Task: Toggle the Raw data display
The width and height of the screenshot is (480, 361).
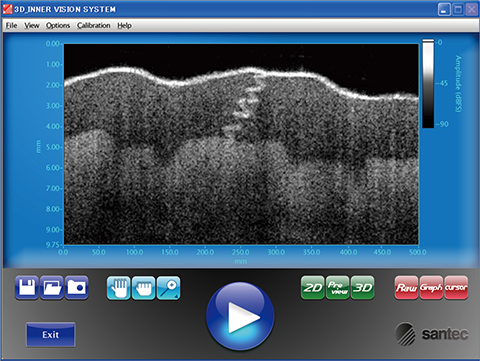Action: click(406, 287)
